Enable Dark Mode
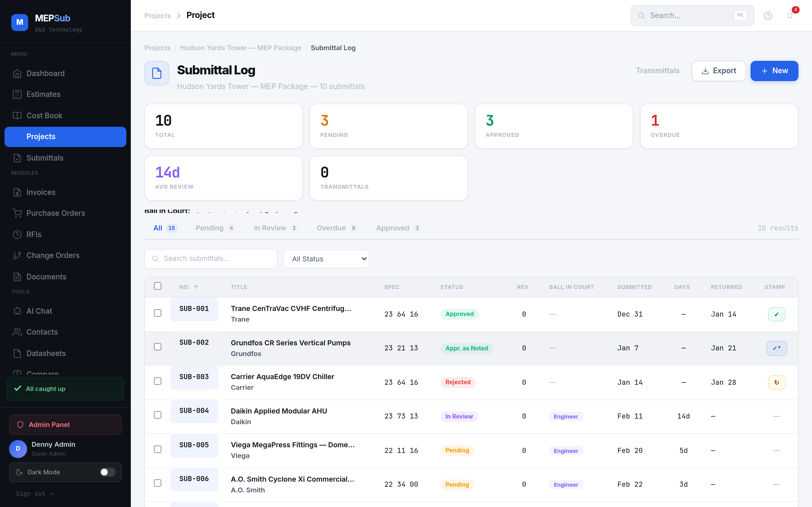Viewport: 812px width, 507px height. 107,472
